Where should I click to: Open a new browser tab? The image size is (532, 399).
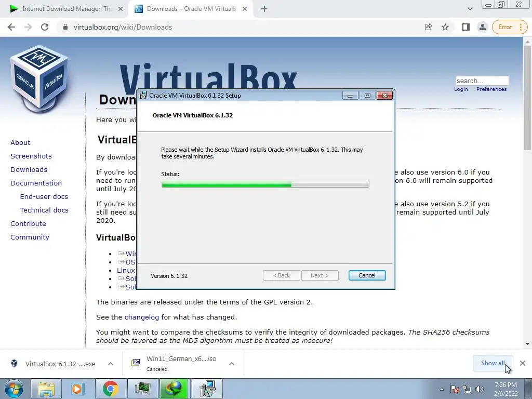point(264,9)
